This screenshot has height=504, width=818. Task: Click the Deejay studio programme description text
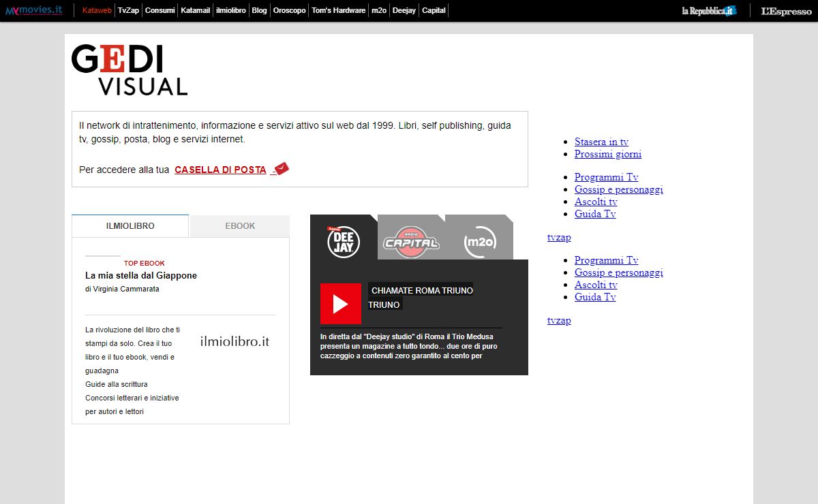pyautogui.click(x=409, y=345)
